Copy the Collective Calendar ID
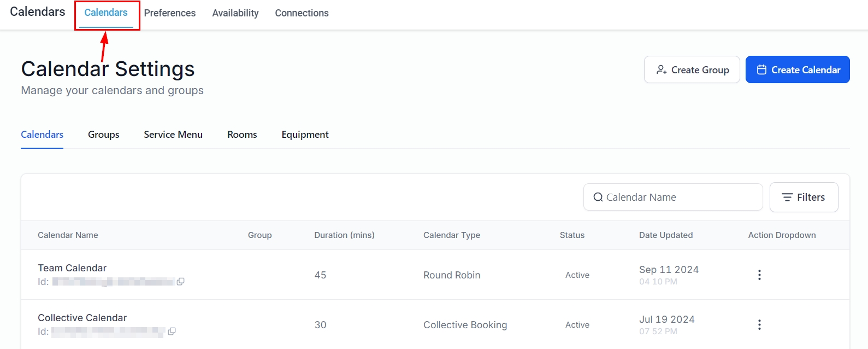Screen dimensions: 868x349 coord(172,331)
